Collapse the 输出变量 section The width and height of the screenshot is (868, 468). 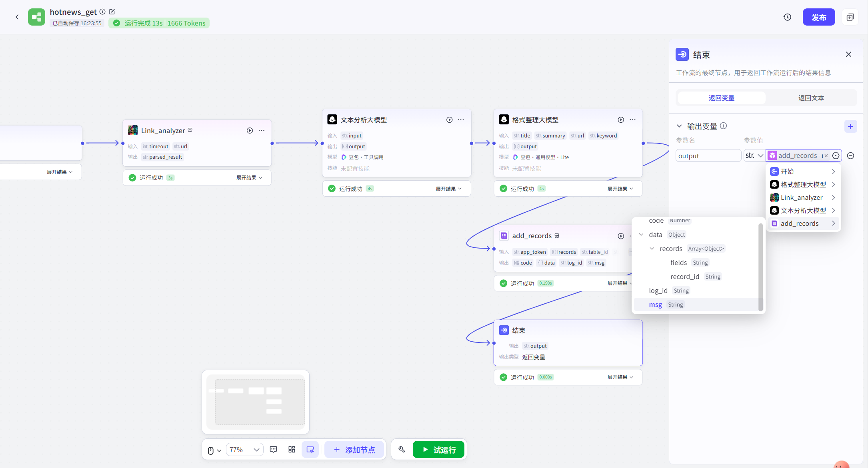point(679,126)
